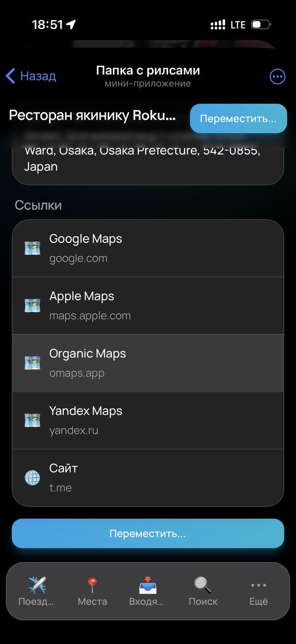Tap the airplane trips icon

[37, 585]
